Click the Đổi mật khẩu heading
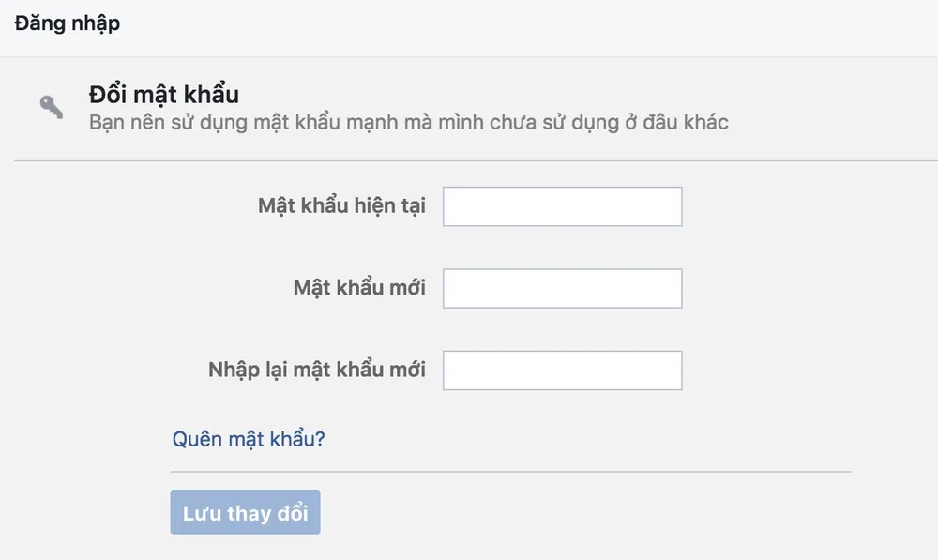938x560 pixels. click(x=164, y=94)
